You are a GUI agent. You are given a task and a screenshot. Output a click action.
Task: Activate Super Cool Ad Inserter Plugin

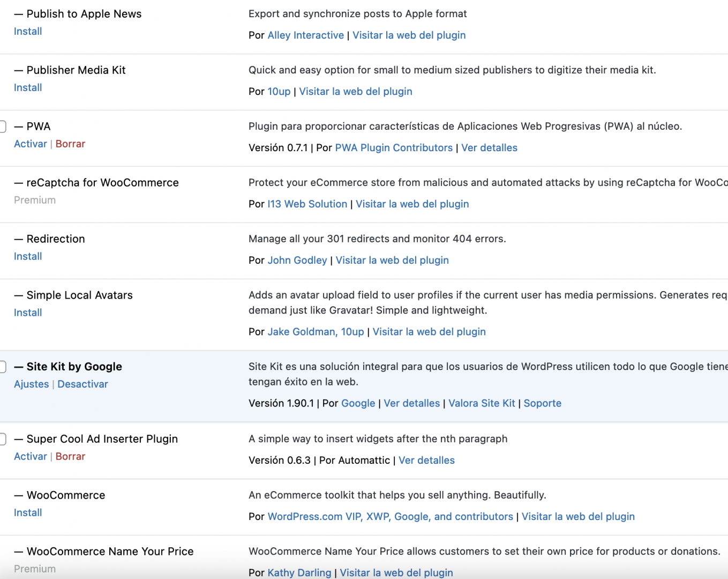pyautogui.click(x=31, y=456)
